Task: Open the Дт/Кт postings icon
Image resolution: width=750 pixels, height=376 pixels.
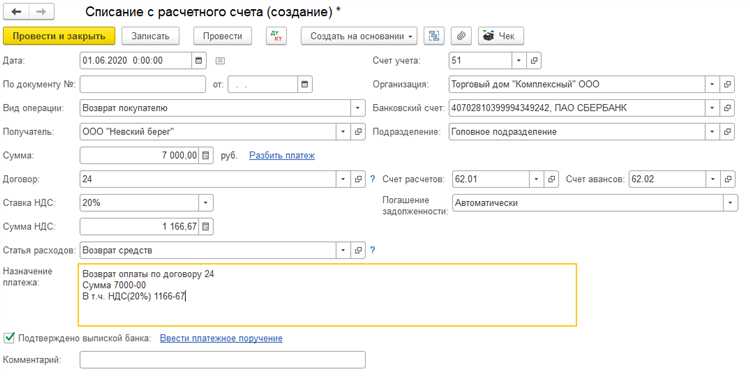Action: [276, 36]
